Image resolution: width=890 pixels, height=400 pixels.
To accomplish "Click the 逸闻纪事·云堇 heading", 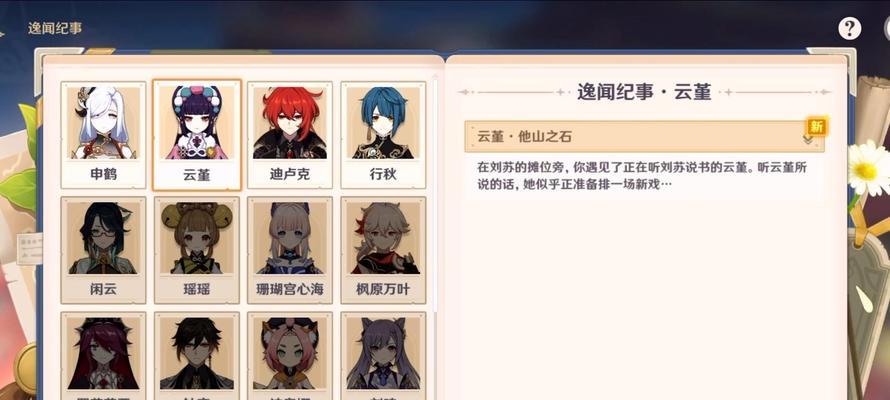I will point(644,92).
